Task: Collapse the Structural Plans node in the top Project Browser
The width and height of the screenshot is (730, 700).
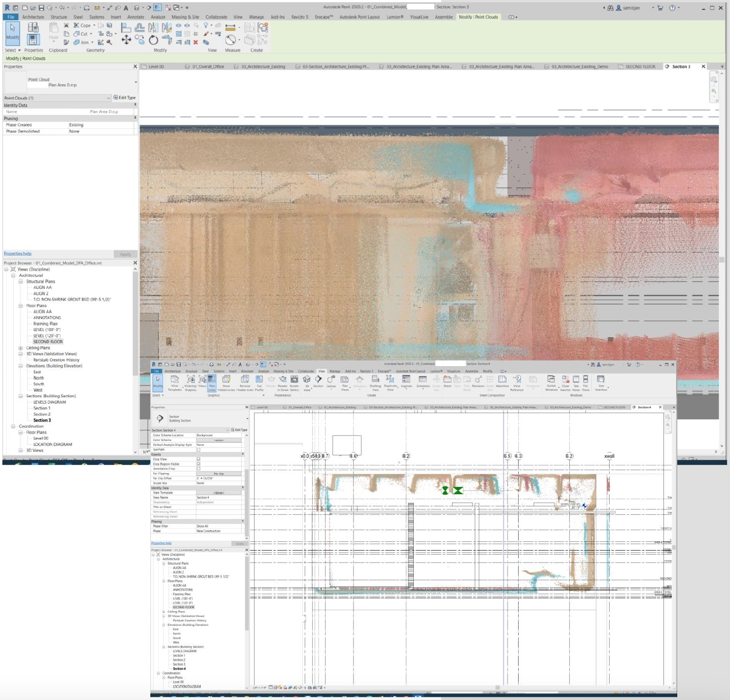Action: [21, 282]
